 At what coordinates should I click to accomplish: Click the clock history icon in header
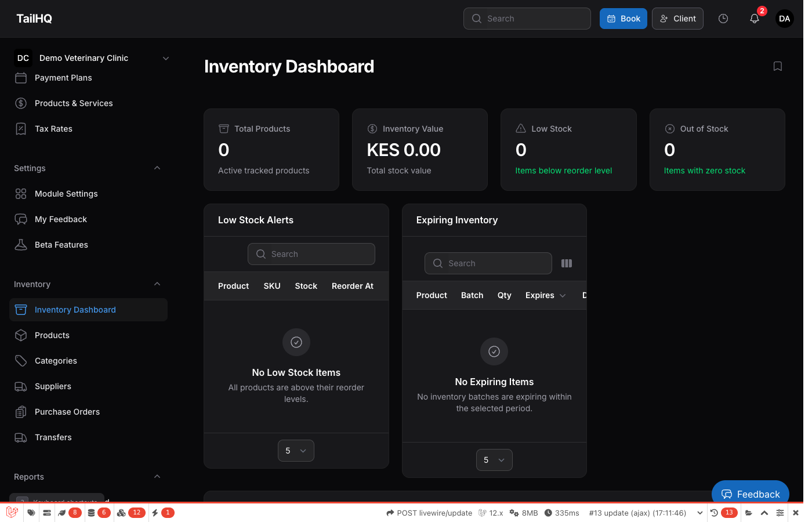click(723, 19)
